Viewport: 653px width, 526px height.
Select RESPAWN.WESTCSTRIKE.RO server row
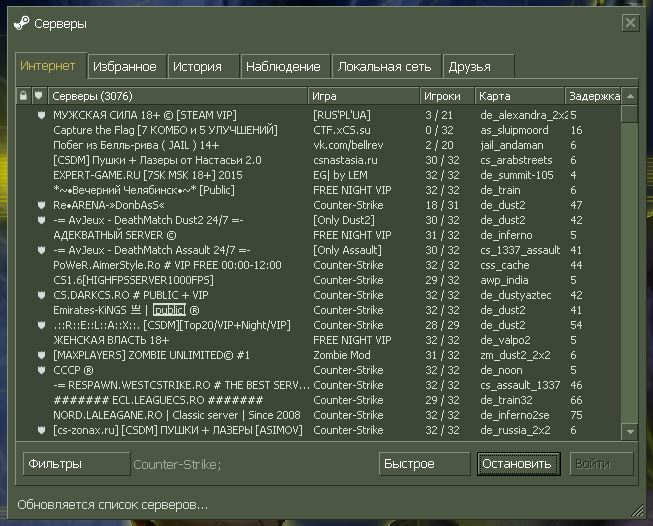point(318,385)
